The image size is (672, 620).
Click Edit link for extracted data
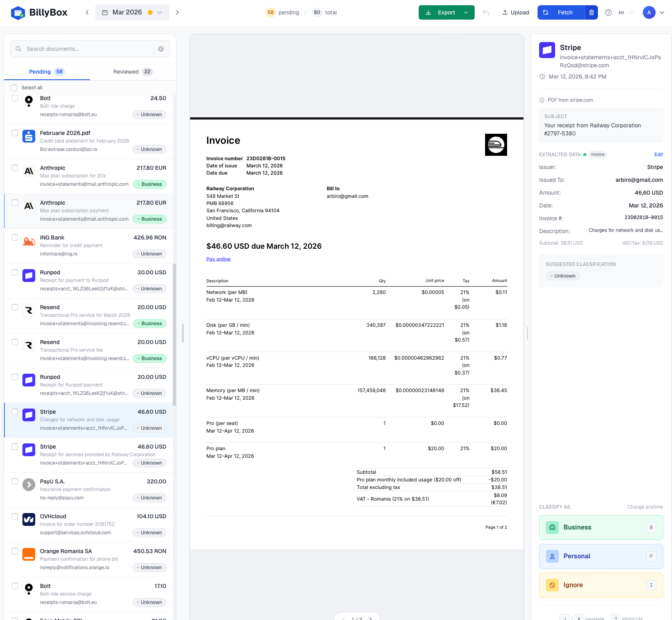[658, 154]
